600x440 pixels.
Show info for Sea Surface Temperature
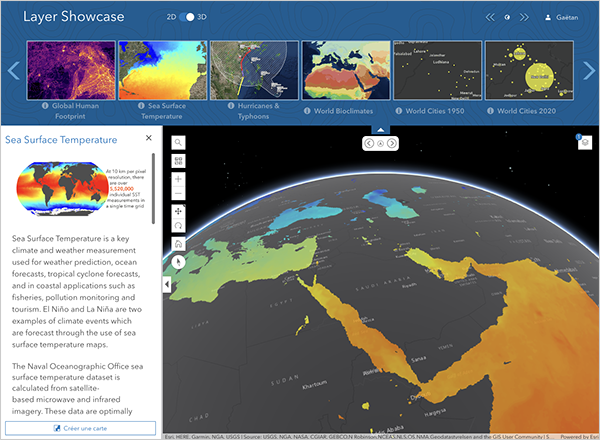pyautogui.click(x=141, y=106)
